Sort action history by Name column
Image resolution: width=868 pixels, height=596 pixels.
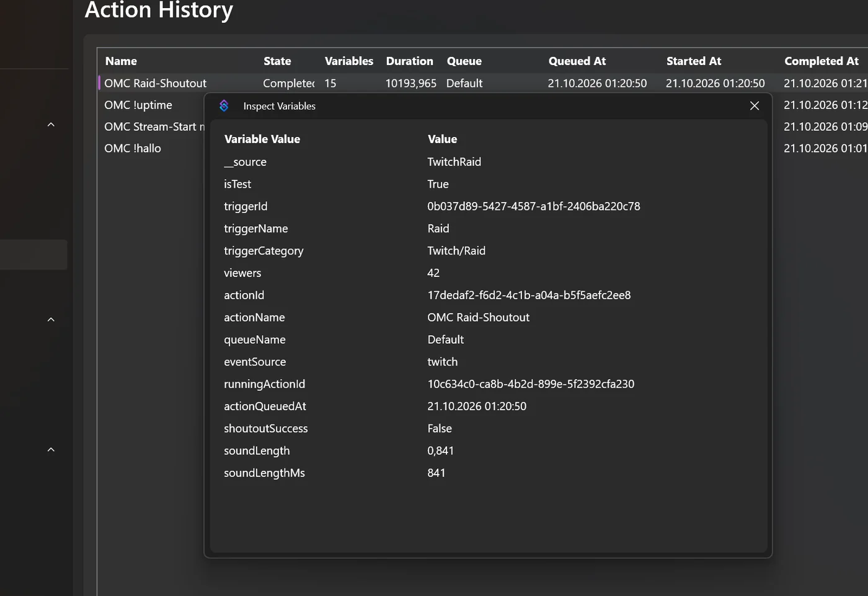pyautogui.click(x=121, y=61)
